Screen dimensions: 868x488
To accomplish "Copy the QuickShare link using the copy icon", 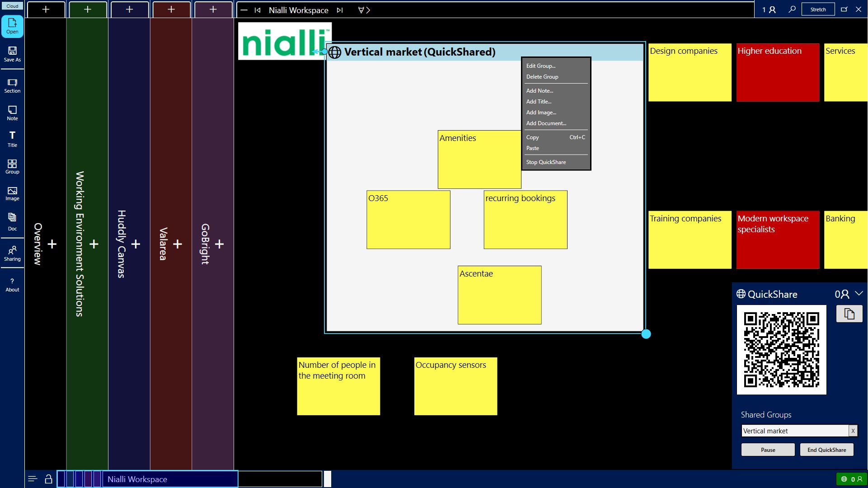I will [x=849, y=314].
